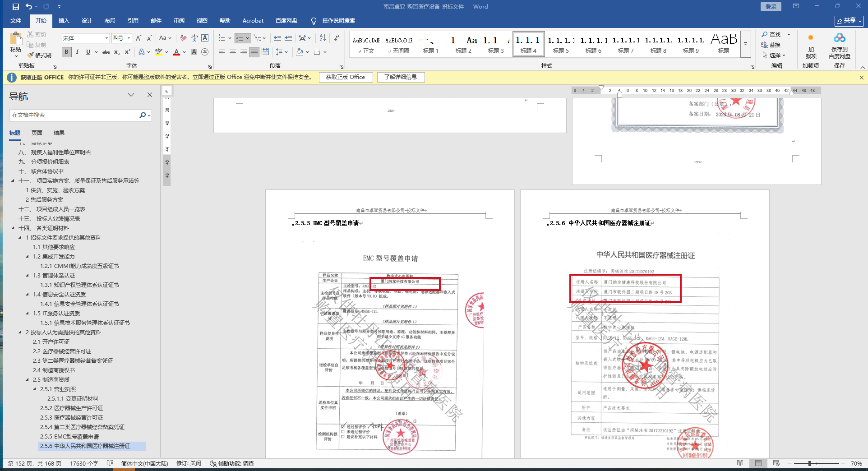Open the change case Aa dropdown
Viewport: 868px width, 471px height.
(x=165, y=38)
